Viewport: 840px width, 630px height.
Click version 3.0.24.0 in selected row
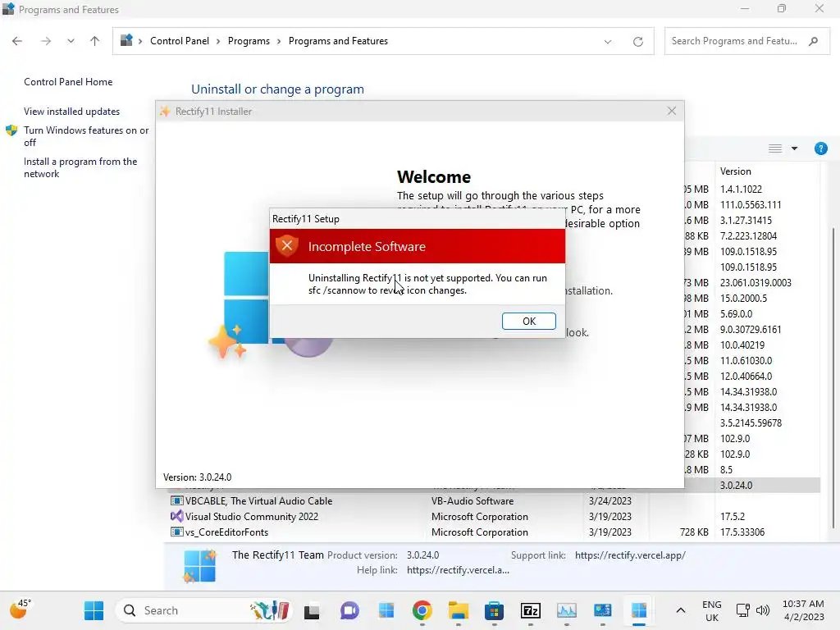click(736, 486)
